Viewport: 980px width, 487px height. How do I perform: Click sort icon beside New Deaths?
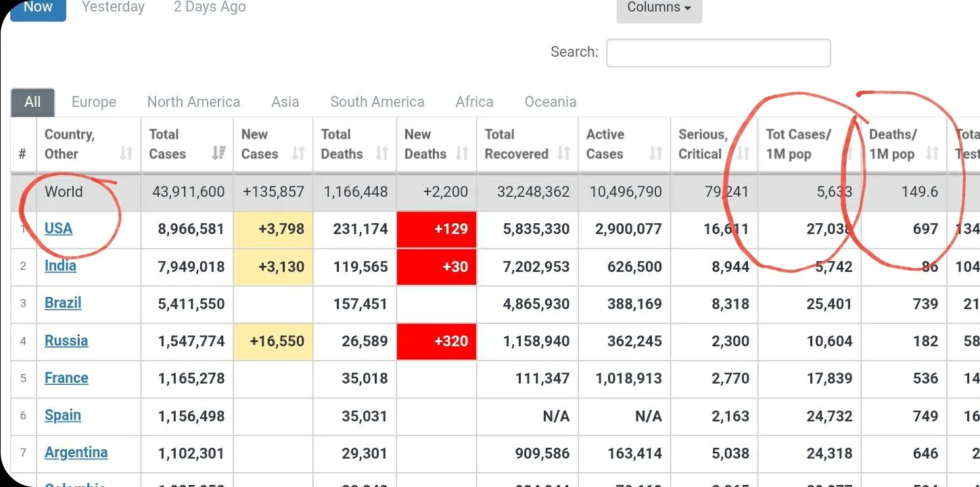pos(462,154)
